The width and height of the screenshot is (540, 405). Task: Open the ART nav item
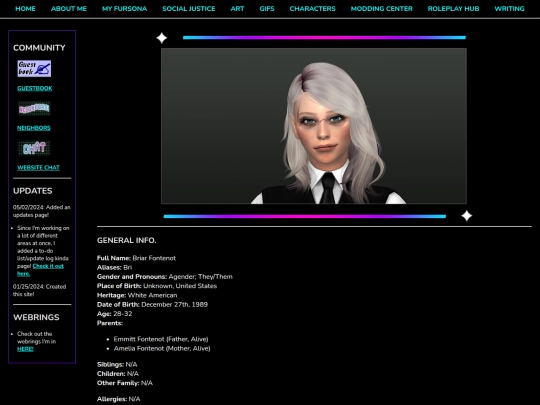tap(237, 9)
